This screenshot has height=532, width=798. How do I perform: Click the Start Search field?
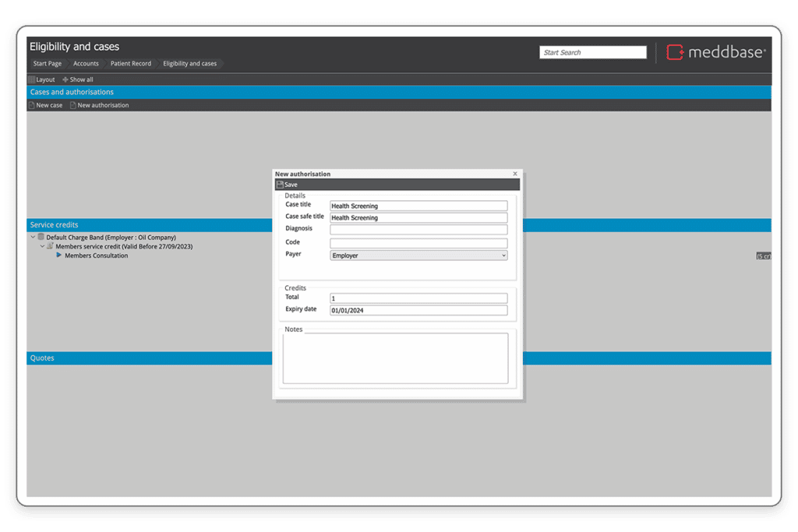pyautogui.click(x=592, y=52)
